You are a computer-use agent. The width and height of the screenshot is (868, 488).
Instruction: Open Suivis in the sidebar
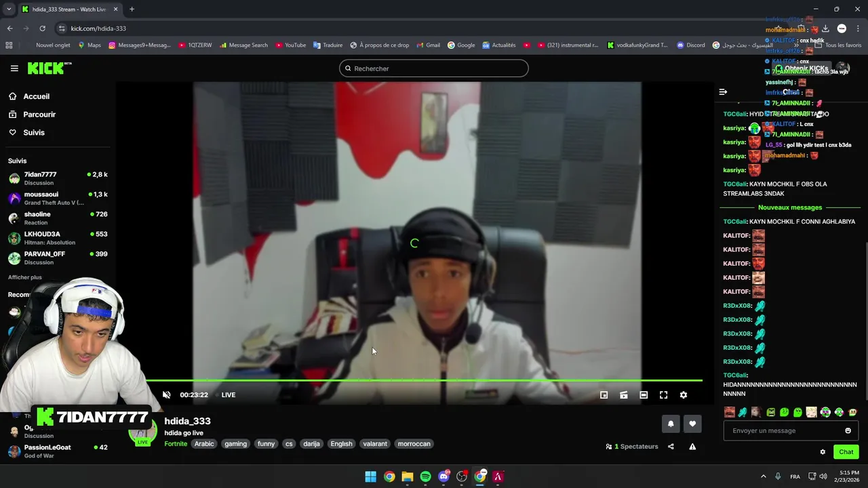[x=34, y=133]
